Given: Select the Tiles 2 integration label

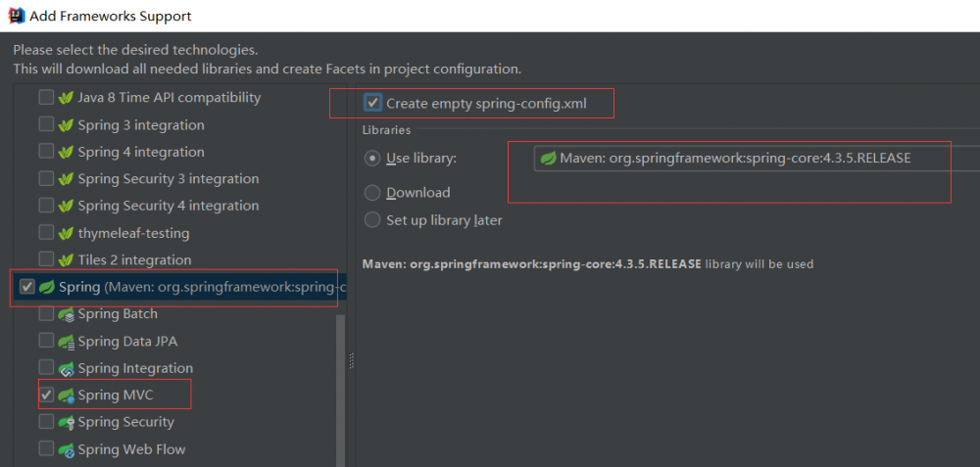Looking at the screenshot, I should [134, 259].
